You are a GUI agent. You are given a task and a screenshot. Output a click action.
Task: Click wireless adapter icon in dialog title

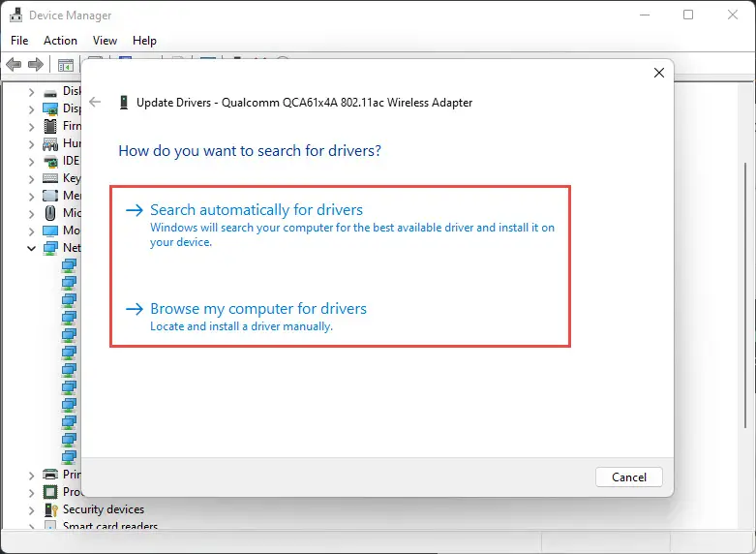coord(124,103)
